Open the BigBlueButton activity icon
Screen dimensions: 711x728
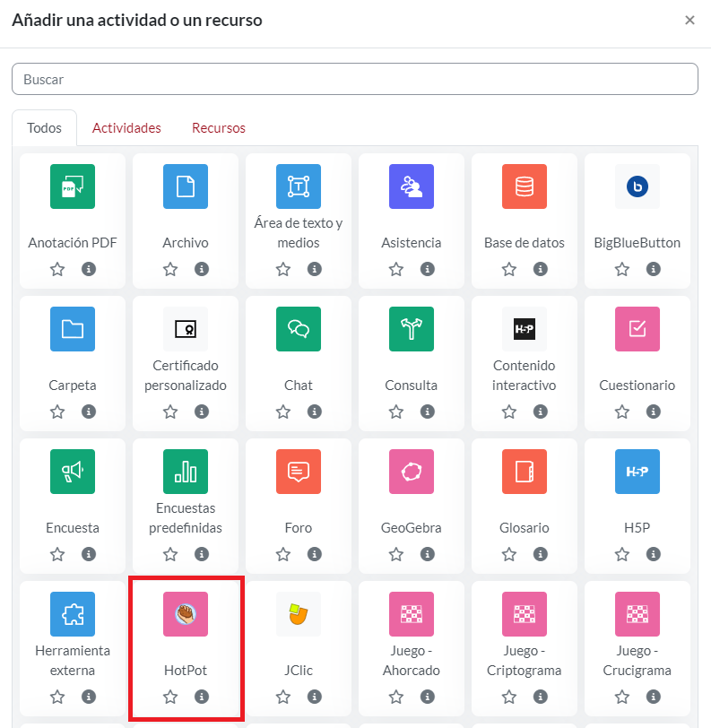[637, 186]
